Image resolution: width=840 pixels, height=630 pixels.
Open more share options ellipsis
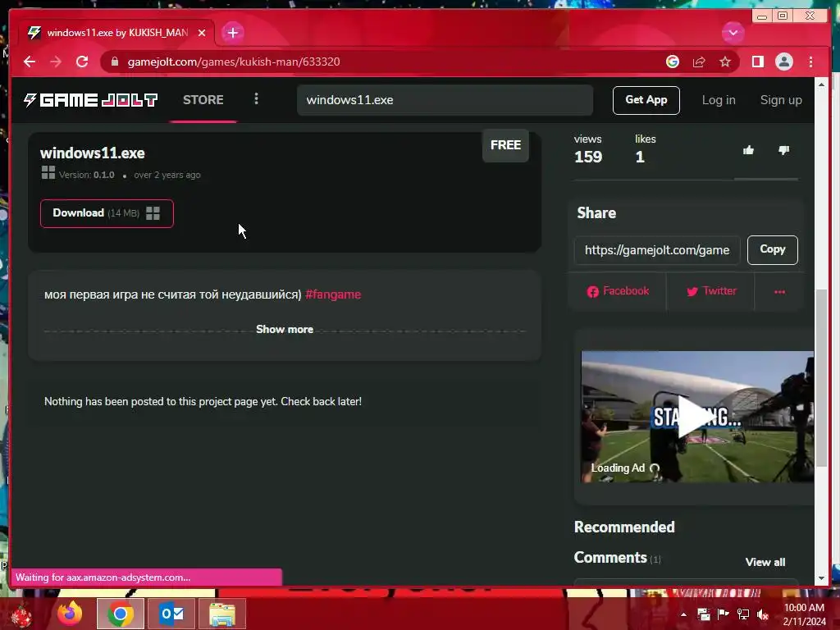[779, 292]
